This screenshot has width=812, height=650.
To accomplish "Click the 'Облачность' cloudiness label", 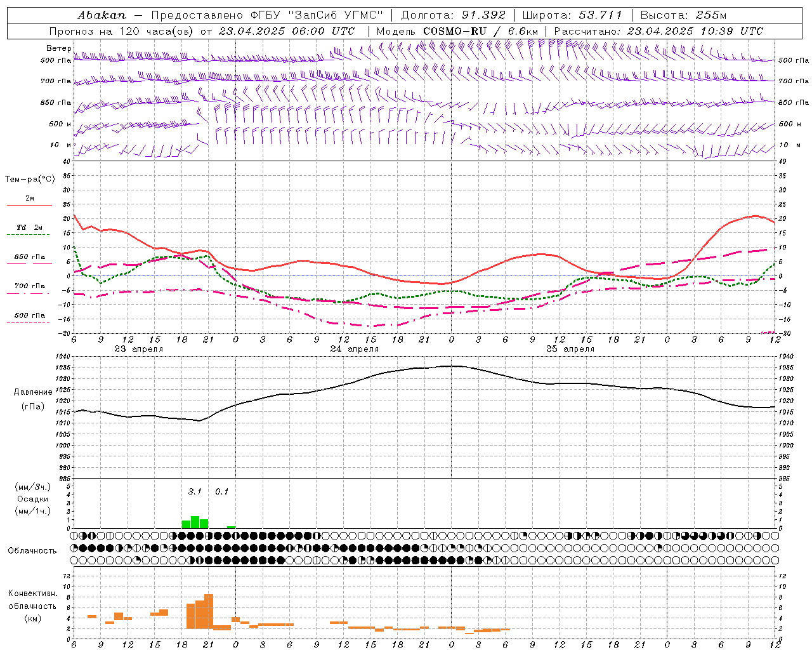I will coord(32,551).
